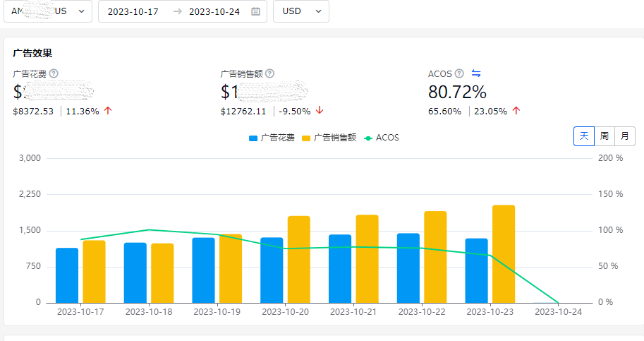644x341 pixels.
Task: Switch chart to 月 (month) view
Action: 625,136
